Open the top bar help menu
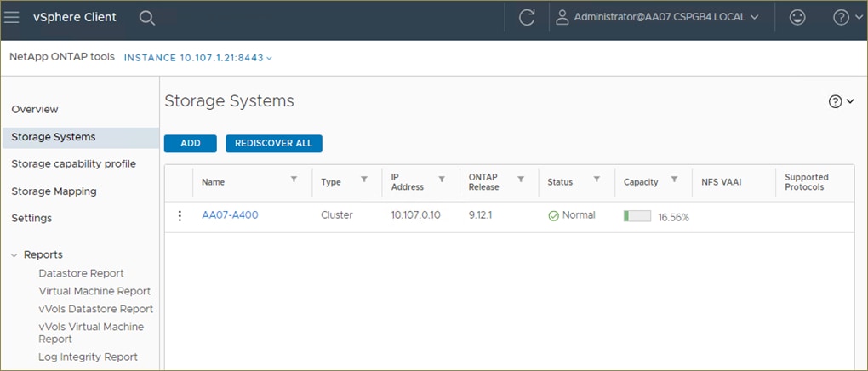The width and height of the screenshot is (868, 371). 848,18
